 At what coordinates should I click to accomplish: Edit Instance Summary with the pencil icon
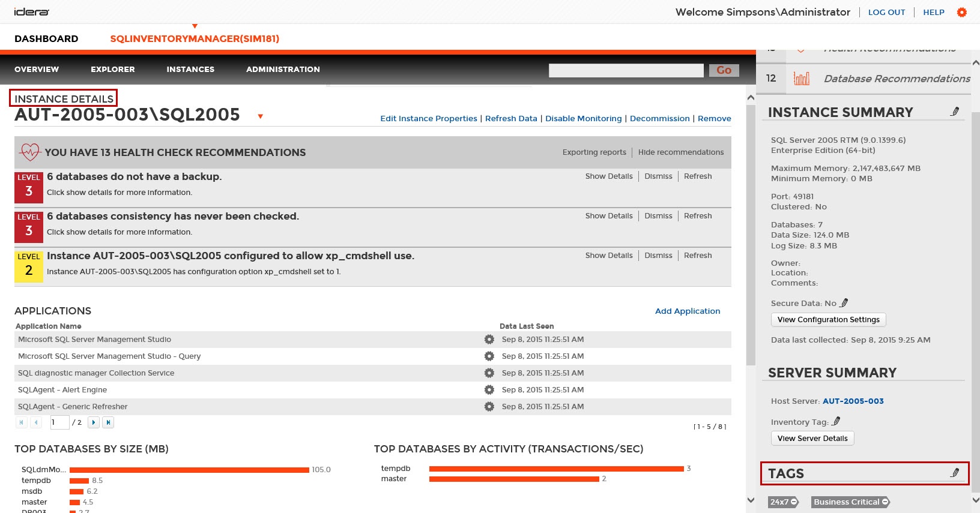tap(955, 112)
